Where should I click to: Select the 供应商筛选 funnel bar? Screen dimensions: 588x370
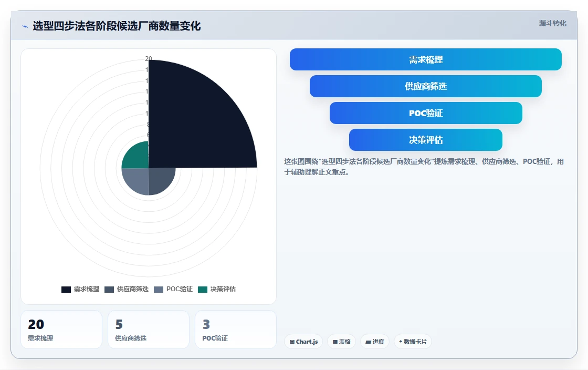pos(426,86)
